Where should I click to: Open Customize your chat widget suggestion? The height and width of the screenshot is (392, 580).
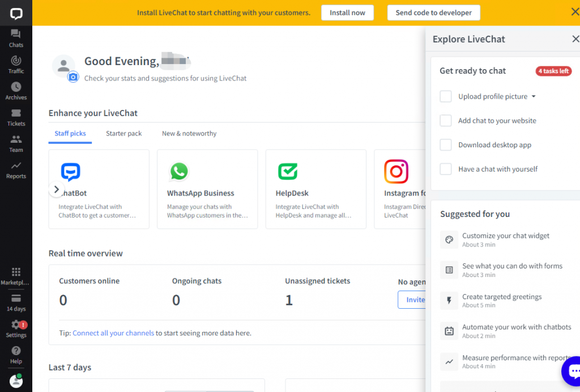pyautogui.click(x=506, y=240)
